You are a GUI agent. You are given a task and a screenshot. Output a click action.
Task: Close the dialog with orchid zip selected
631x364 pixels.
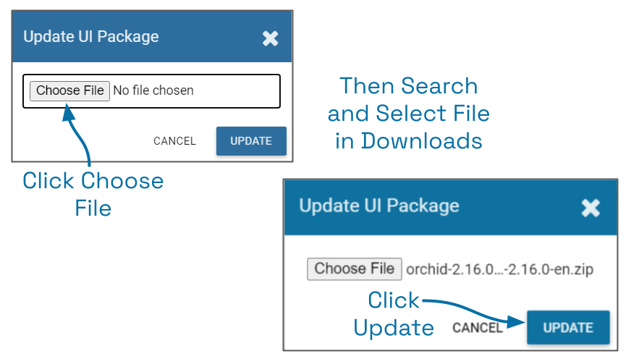(590, 208)
